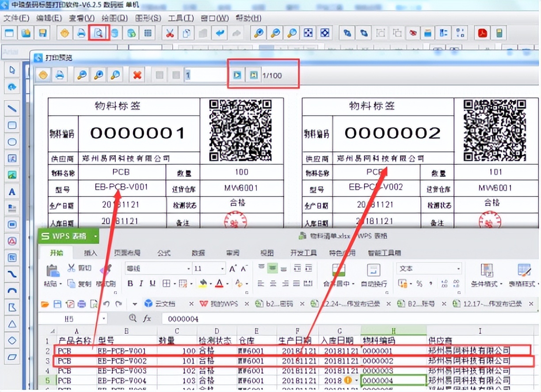Open the 云文档 document tab
The height and width of the screenshot is (392, 541).
click(165, 304)
